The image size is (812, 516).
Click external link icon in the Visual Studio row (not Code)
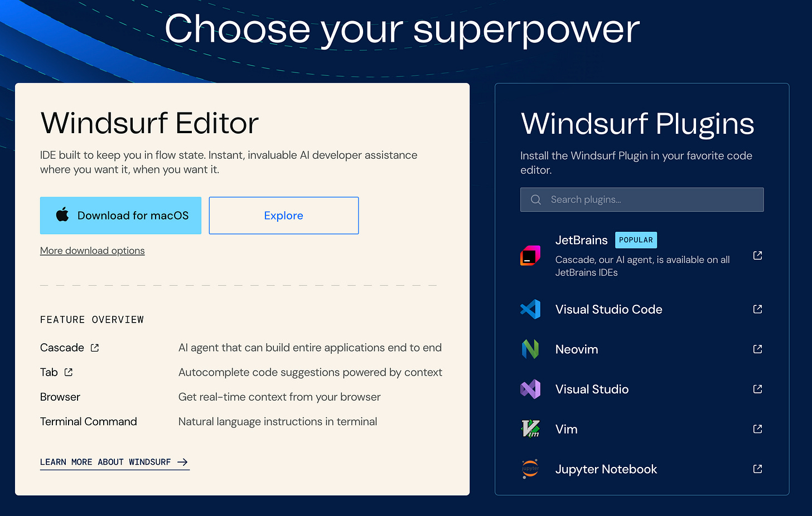[757, 389]
